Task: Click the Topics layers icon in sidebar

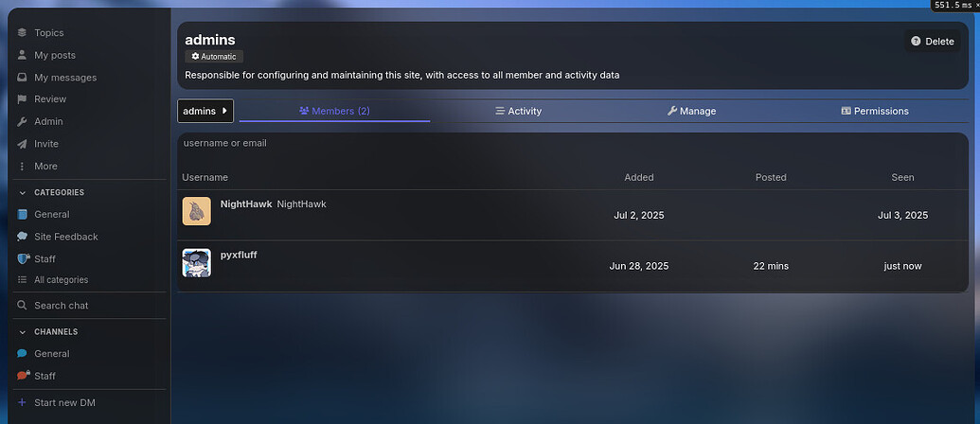Action: [23, 33]
